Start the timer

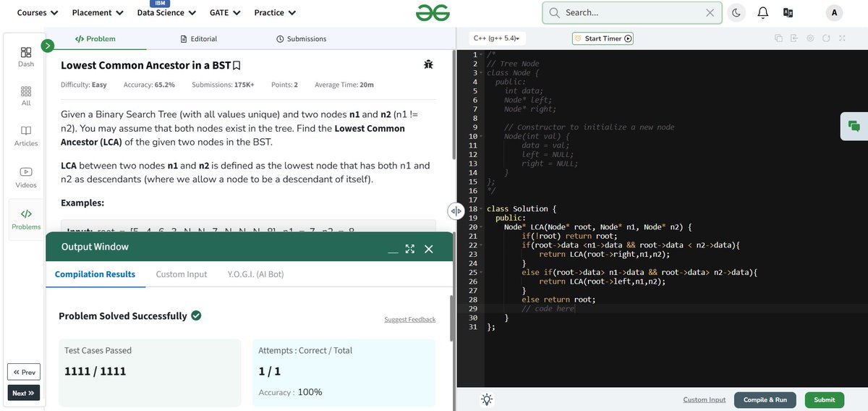pos(602,38)
